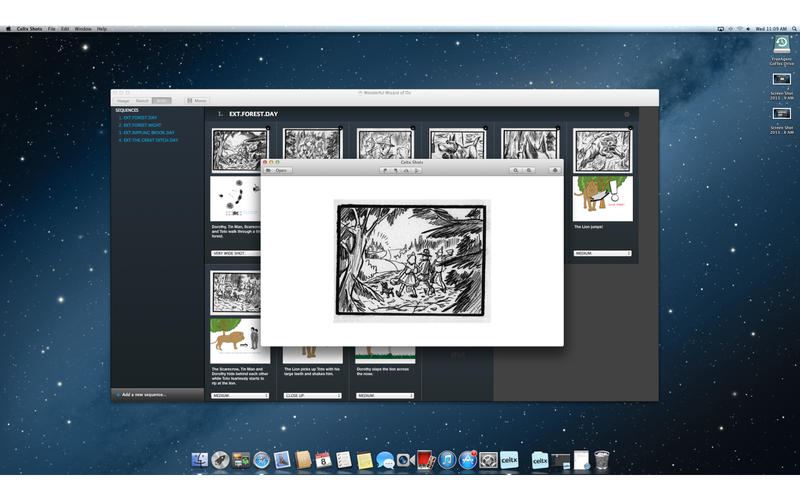
Task: Click the corner circle on the Toto dog sketch
Action: (x=485, y=128)
